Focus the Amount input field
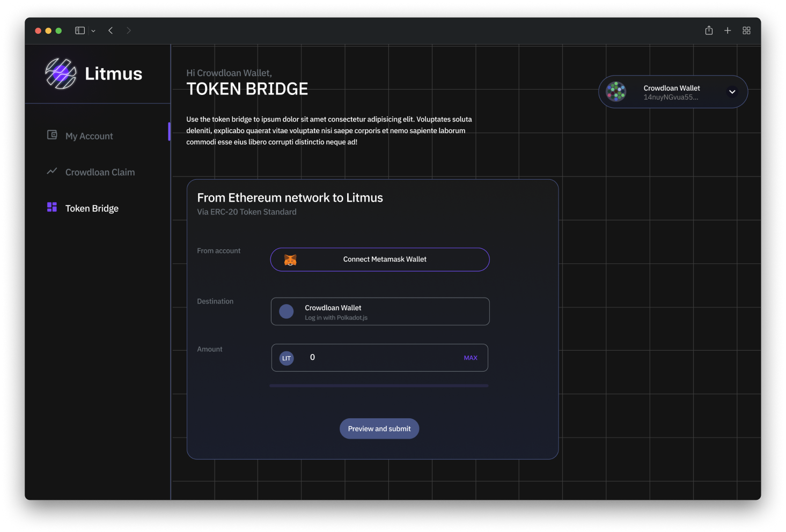This screenshot has width=786, height=532. pyautogui.click(x=380, y=358)
